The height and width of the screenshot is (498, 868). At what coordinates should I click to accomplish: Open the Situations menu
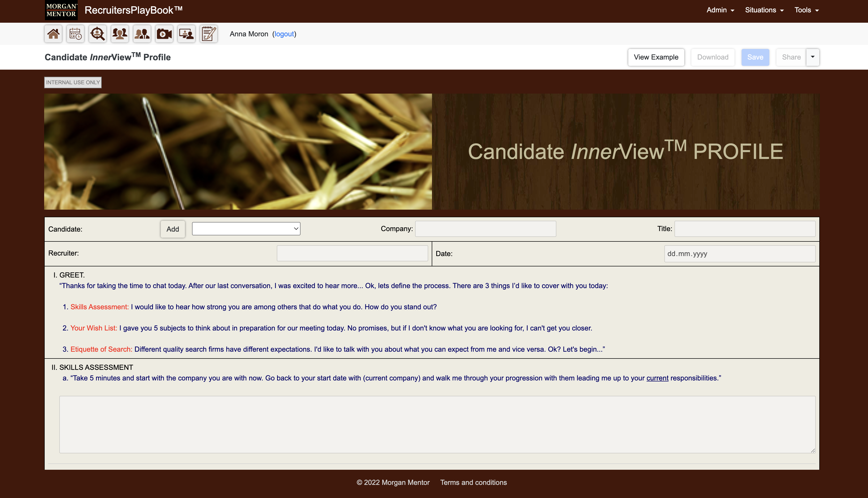764,10
